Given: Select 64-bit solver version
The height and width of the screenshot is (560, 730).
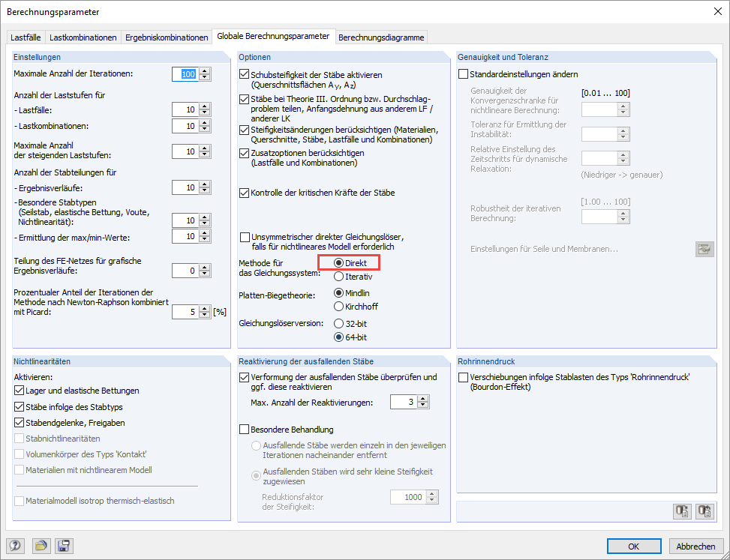Looking at the screenshot, I should [339, 337].
